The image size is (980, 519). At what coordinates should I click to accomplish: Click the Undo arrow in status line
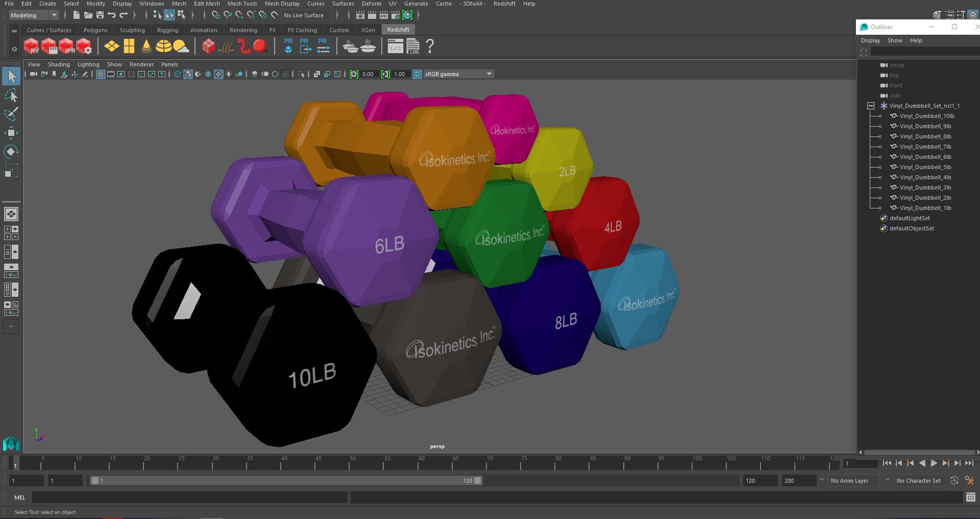pyautogui.click(x=112, y=15)
